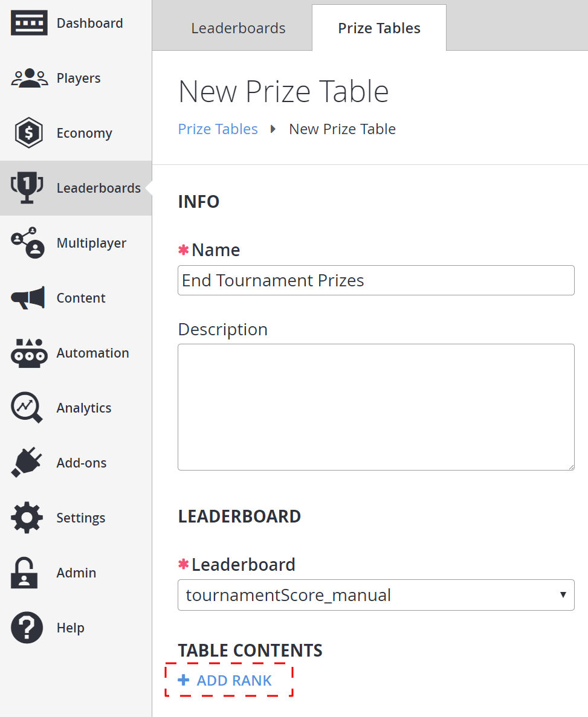Open the Automation conveyor icon
Viewport: 588px width, 717px height.
click(x=29, y=353)
